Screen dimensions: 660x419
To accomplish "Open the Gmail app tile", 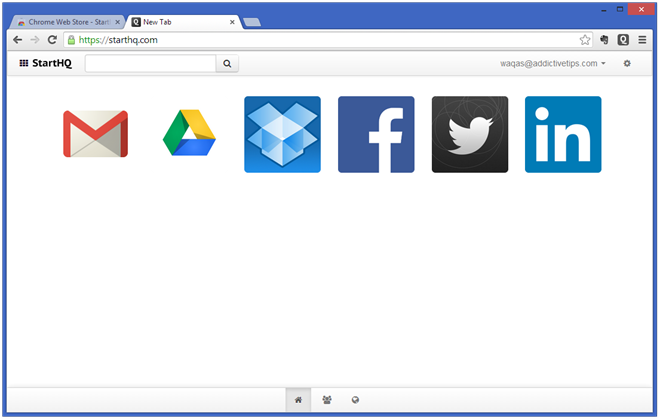I will (96, 134).
